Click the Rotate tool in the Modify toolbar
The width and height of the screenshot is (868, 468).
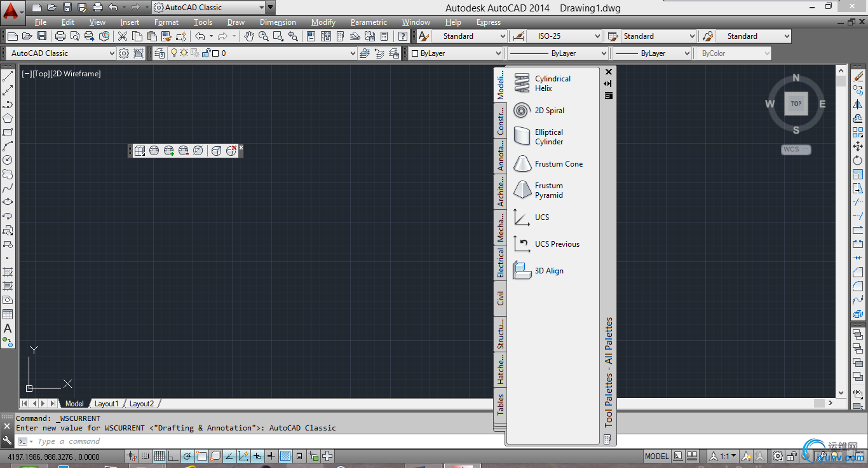[858, 160]
